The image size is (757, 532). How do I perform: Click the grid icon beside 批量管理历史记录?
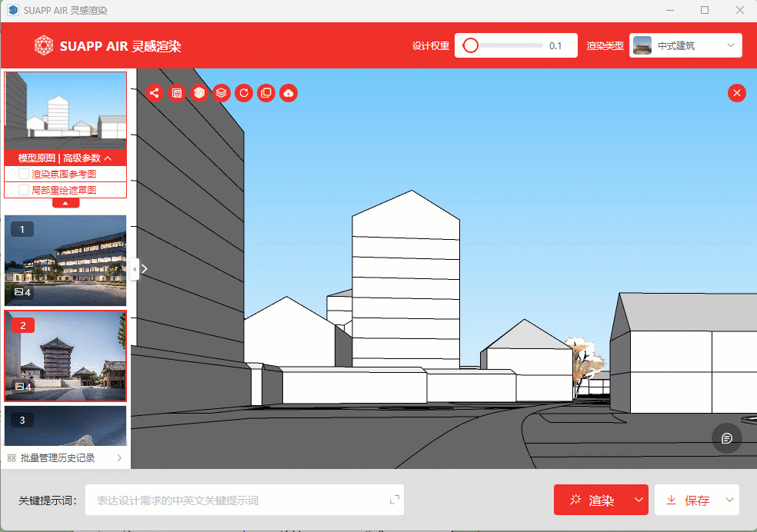[x=12, y=457]
